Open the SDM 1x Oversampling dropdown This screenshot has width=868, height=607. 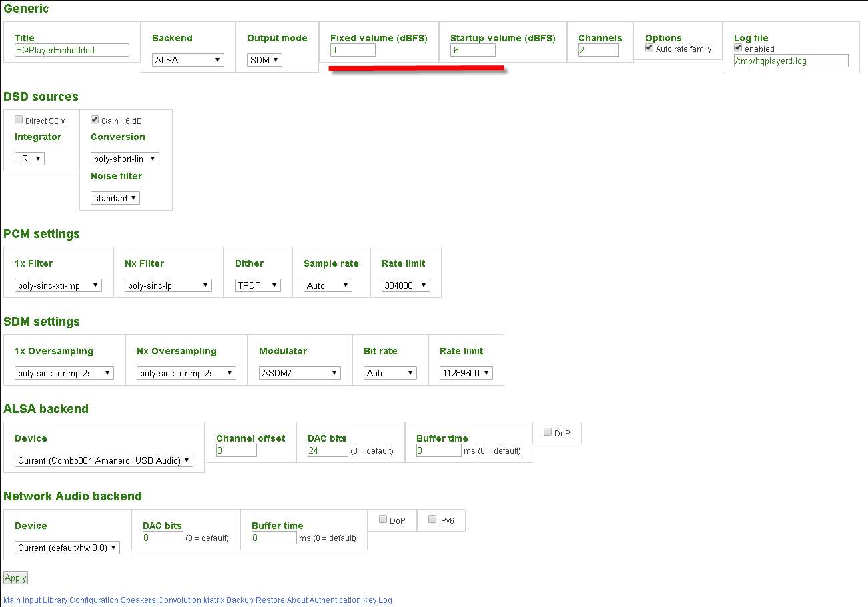coord(64,373)
